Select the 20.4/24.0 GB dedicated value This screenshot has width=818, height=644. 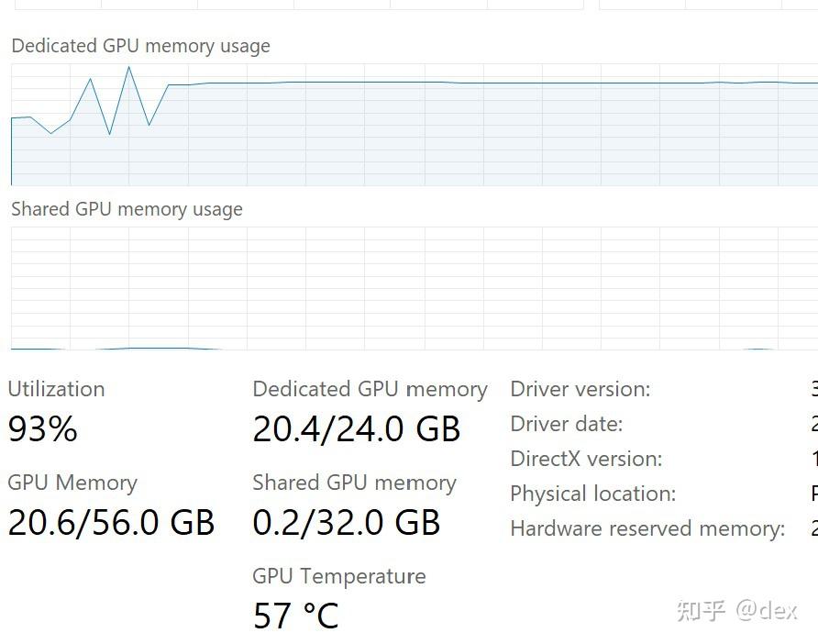[356, 429]
